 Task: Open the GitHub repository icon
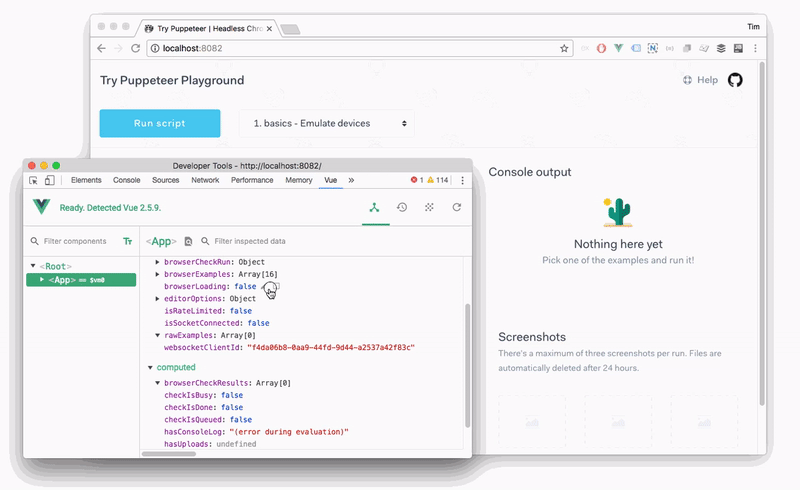[735, 80]
